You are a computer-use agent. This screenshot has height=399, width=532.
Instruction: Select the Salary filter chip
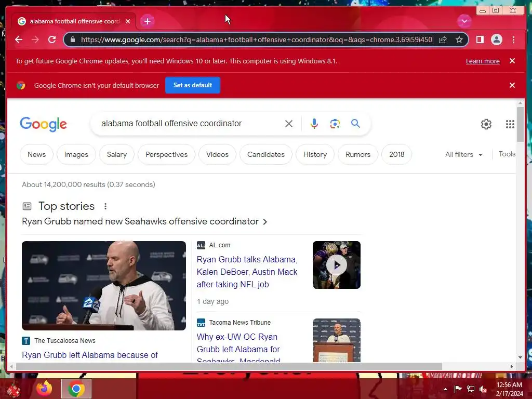pyautogui.click(x=117, y=154)
